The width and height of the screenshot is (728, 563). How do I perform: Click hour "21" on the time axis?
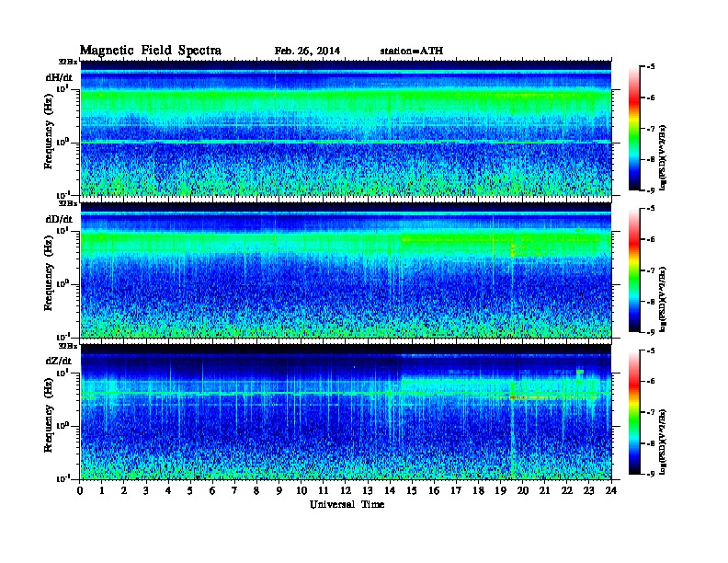pos(545,490)
